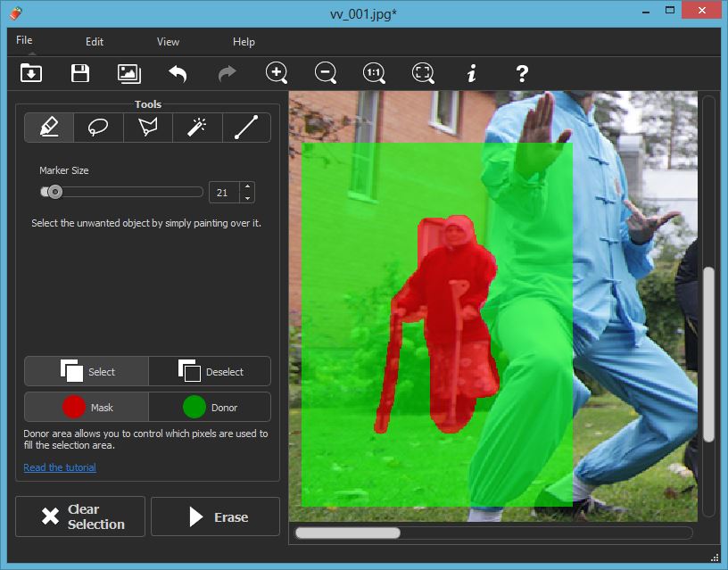Click the Undo arrow icon

click(x=178, y=73)
